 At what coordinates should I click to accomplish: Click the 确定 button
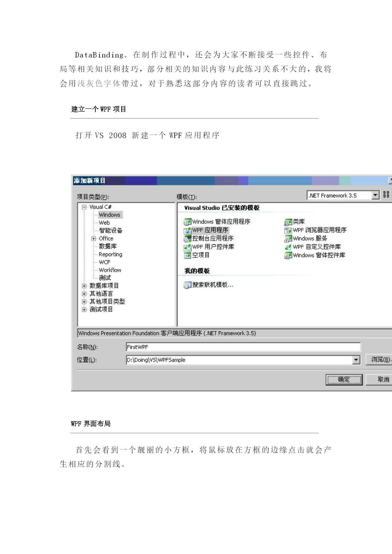(x=344, y=380)
